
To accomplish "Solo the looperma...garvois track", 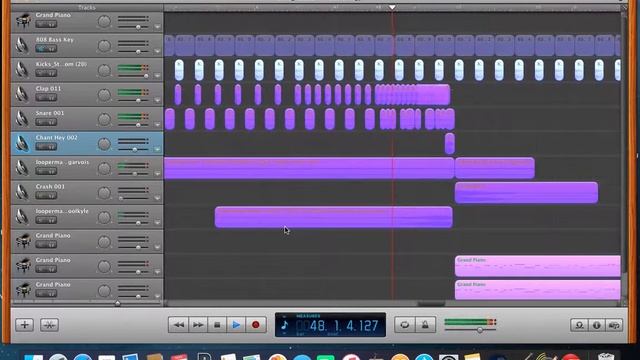I will (51, 171).
